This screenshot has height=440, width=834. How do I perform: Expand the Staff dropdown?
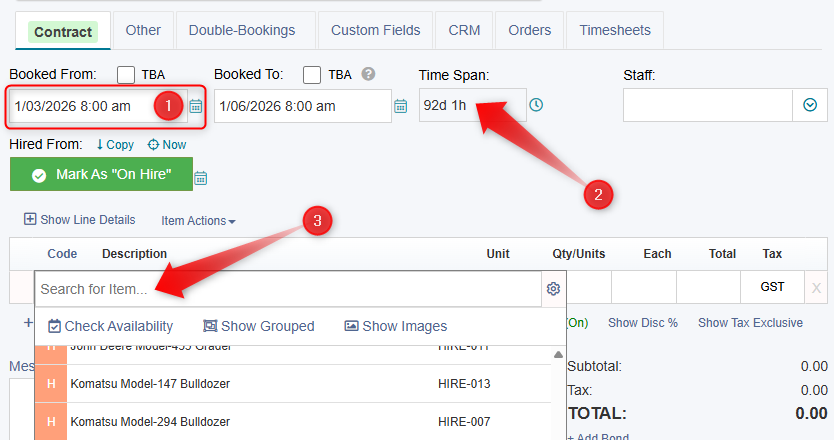(809, 105)
